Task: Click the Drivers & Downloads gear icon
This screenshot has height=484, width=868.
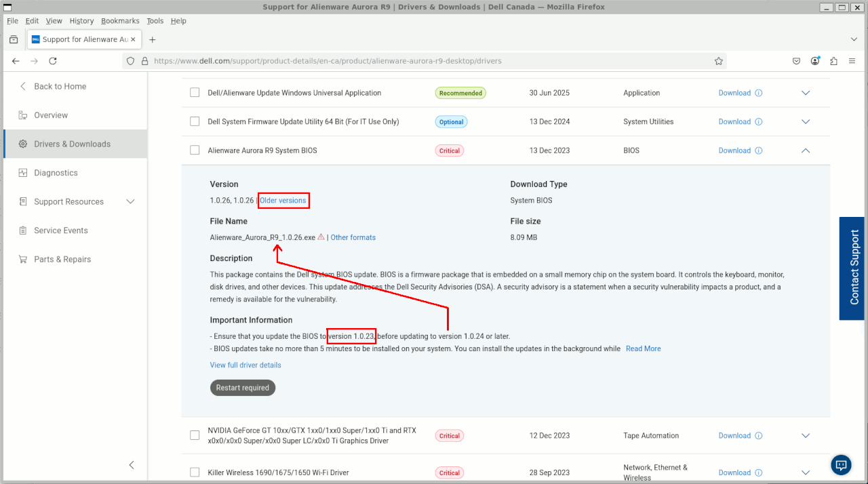Action: [x=23, y=144]
